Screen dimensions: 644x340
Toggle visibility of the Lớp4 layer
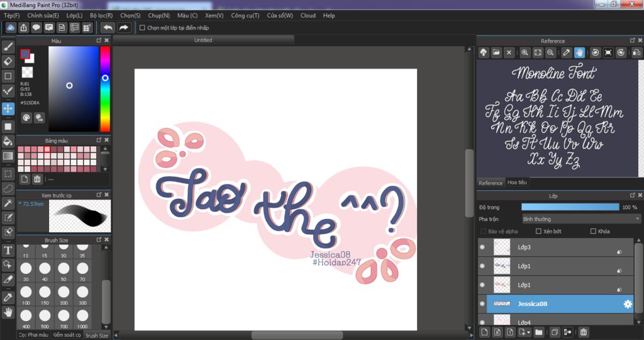[x=482, y=322]
